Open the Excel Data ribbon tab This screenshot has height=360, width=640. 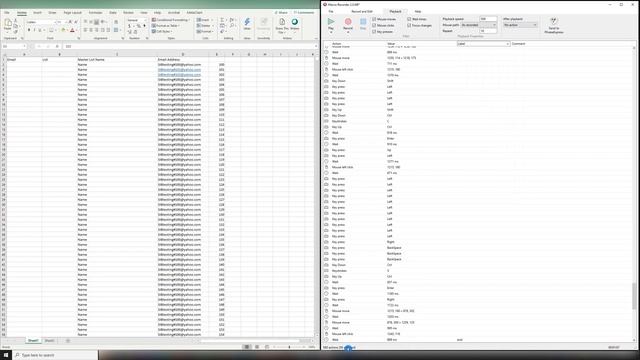pyautogui.click(x=113, y=13)
